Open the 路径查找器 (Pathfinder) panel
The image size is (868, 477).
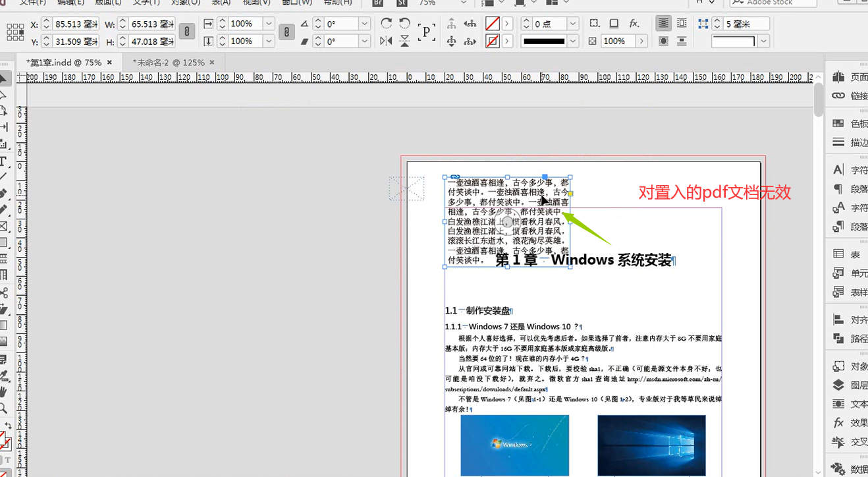point(849,338)
